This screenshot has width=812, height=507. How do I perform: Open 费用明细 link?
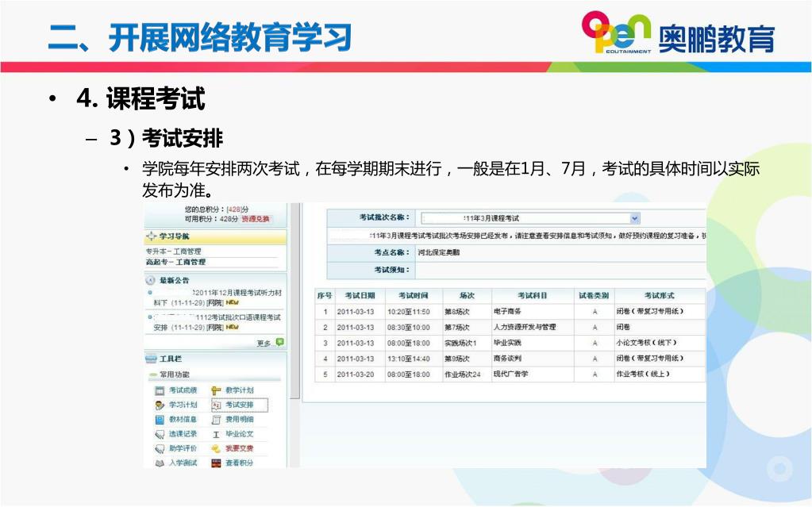239,420
